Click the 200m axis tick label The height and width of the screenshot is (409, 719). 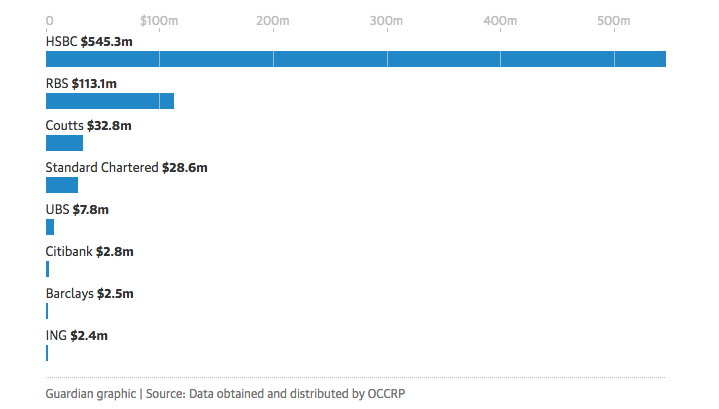click(273, 20)
